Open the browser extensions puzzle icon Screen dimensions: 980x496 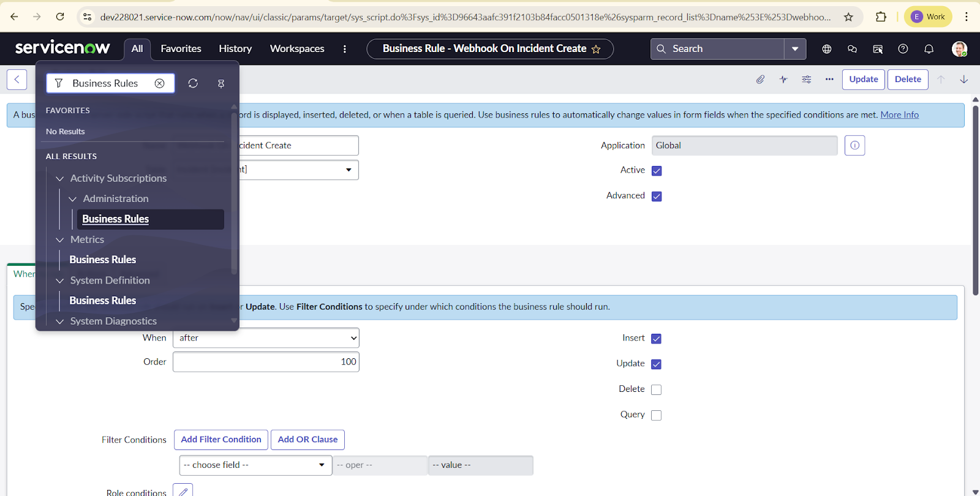pyautogui.click(x=881, y=17)
